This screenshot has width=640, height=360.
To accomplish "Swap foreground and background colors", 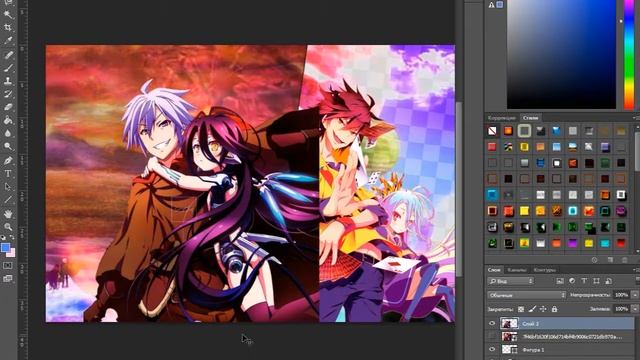I will [x=12, y=237].
